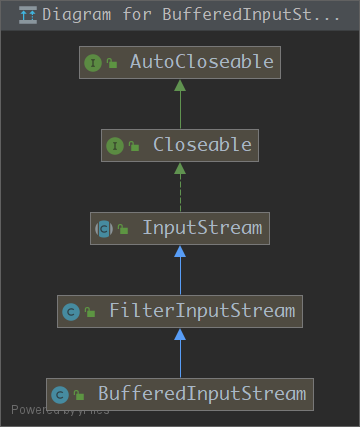Click the class icon on BufferedInputStream node
The image size is (360, 427).
pyautogui.click(x=60, y=395)
